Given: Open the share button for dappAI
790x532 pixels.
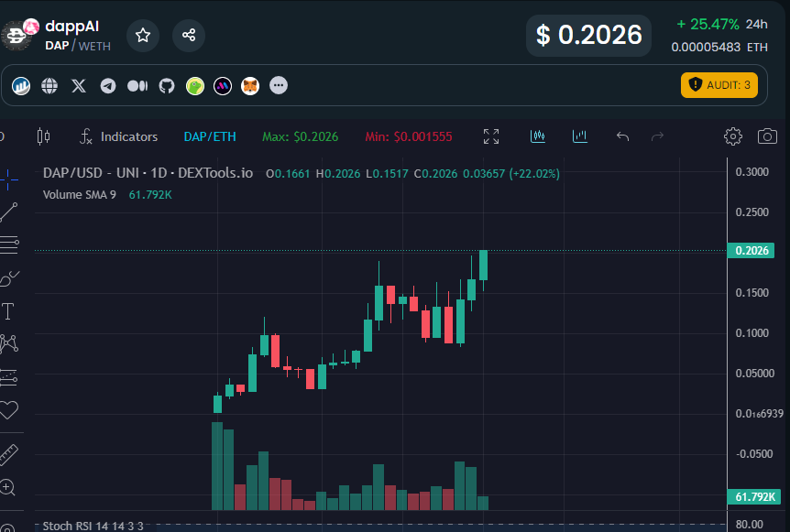Looking at the screenshot, I should click(189, 35).
